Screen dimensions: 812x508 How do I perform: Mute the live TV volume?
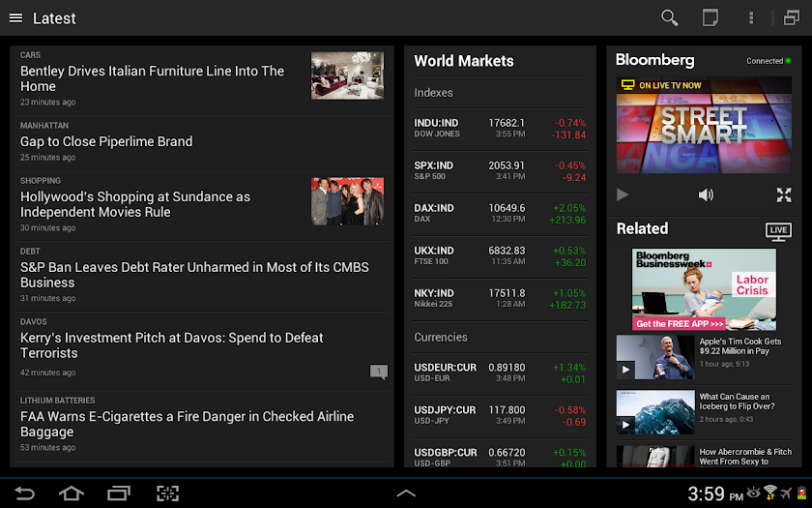(706, 194)
